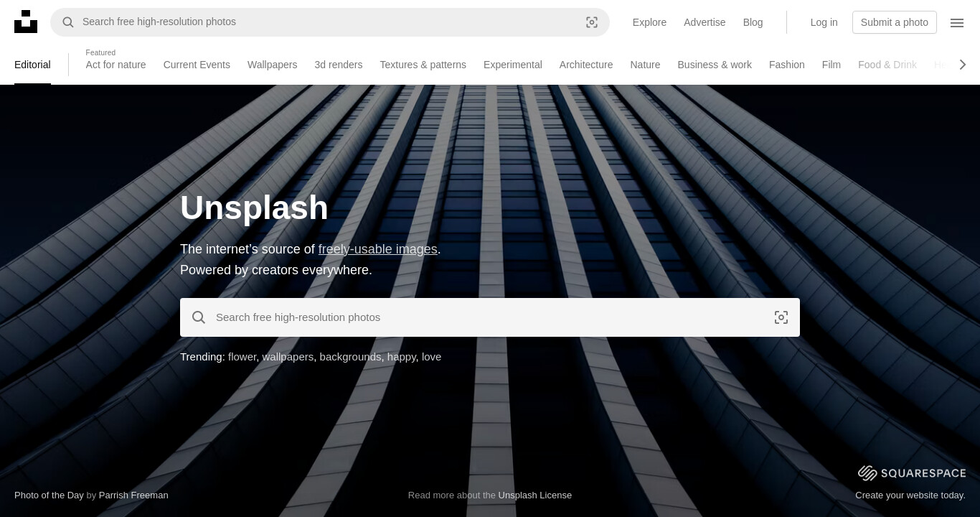Screen dimensions: 980x517
Task: Search trending term flower
Action: (242, 357)
